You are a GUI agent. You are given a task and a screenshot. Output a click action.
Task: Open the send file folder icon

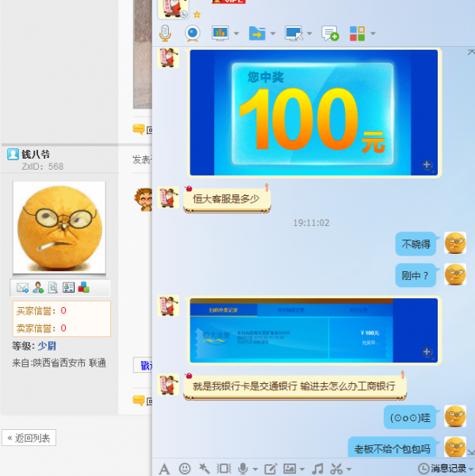(257, 33)
